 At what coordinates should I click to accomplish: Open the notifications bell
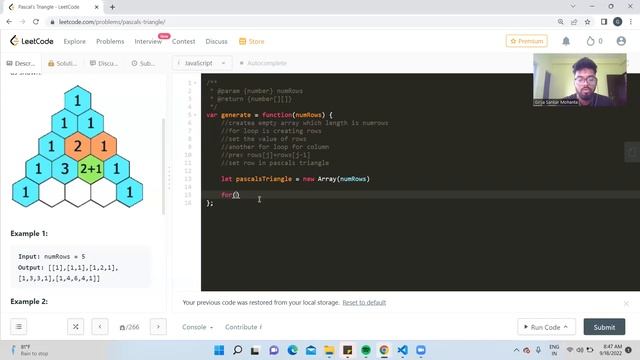pos(566,41)
